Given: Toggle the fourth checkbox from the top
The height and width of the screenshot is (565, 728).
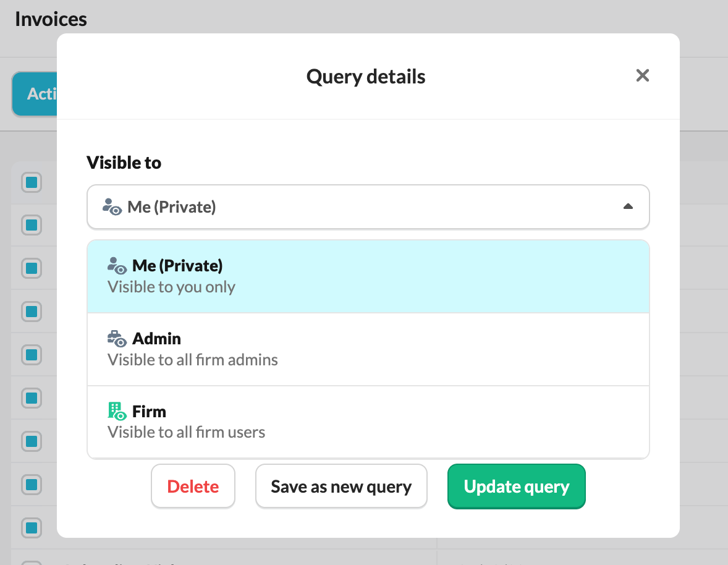Looking at the screenshot, I should click(x=32, y=311).
